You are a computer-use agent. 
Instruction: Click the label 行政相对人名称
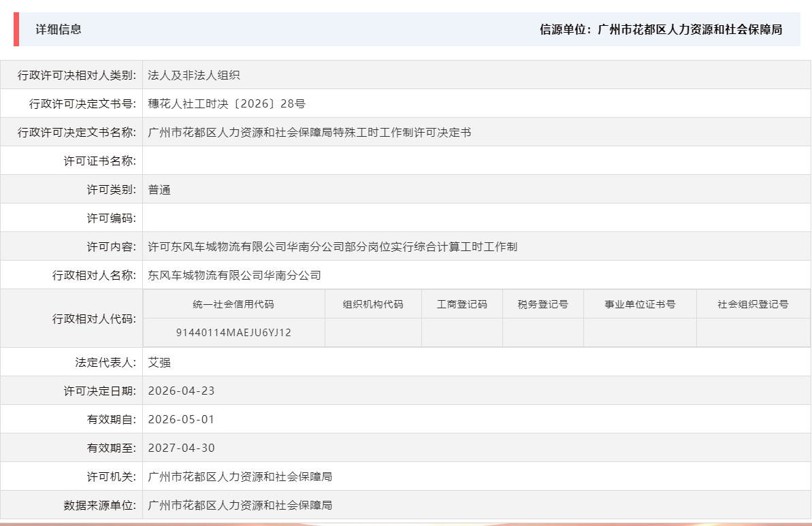pos(94,275)
